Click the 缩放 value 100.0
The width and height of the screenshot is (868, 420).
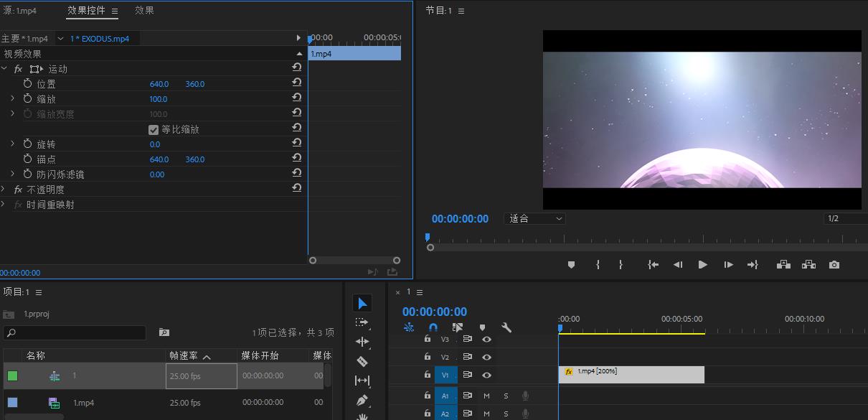click(158, 99)
